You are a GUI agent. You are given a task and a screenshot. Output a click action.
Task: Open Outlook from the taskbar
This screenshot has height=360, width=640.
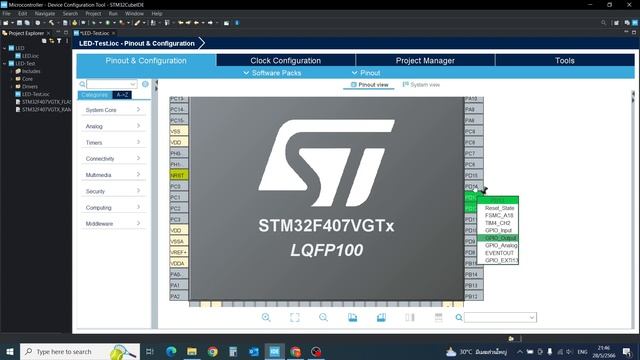coord(254,351)
